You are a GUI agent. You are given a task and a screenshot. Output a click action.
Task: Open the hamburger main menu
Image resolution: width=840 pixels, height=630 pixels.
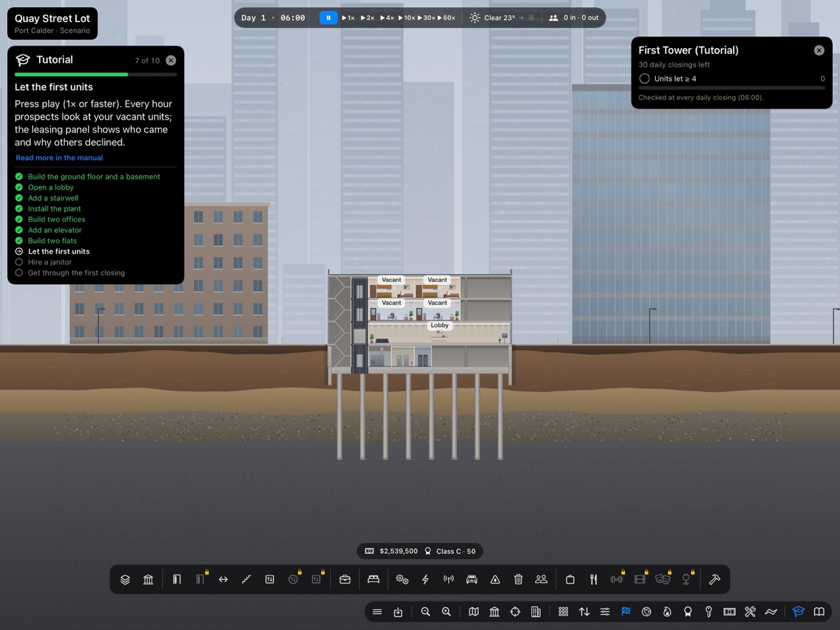pyautogui.click(x=377, y=612)
